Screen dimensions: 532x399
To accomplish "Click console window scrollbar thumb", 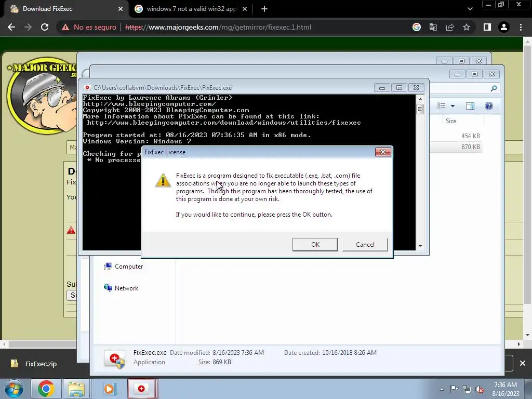I will 420,109.
